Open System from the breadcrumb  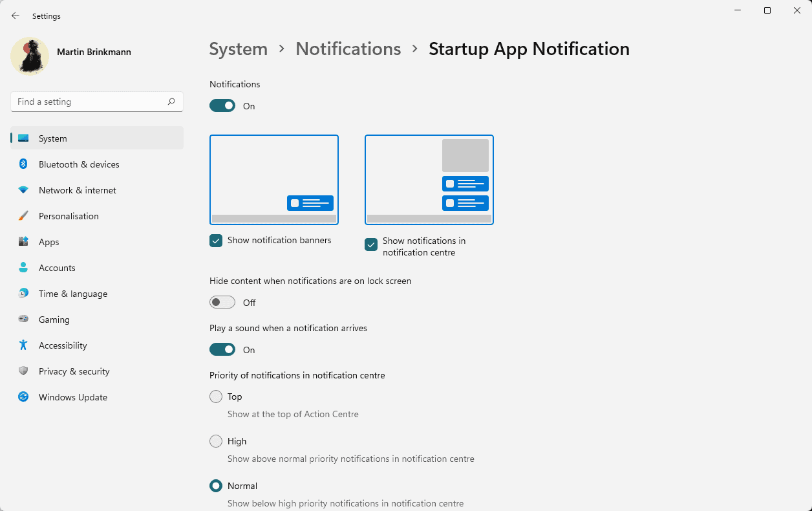[x=238, y=49]
